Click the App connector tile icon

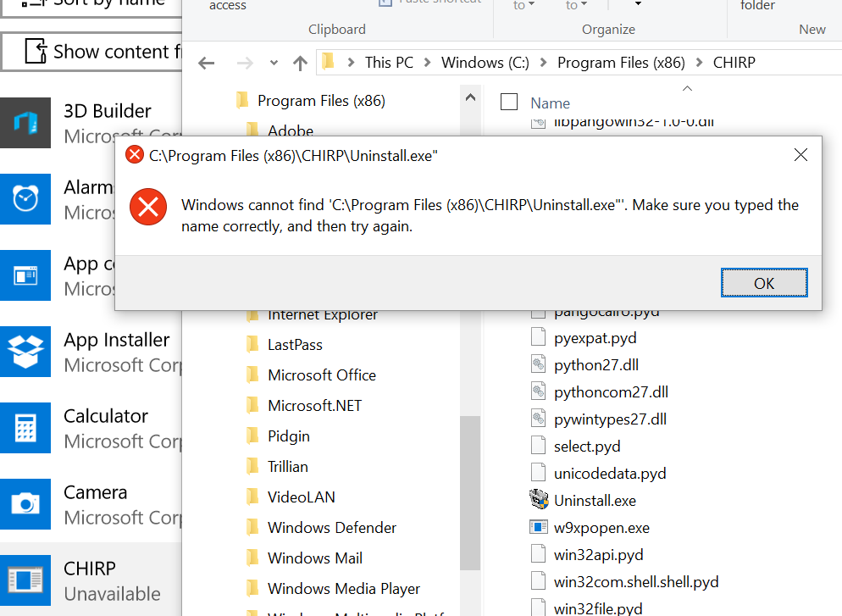[x=25, y=275]
